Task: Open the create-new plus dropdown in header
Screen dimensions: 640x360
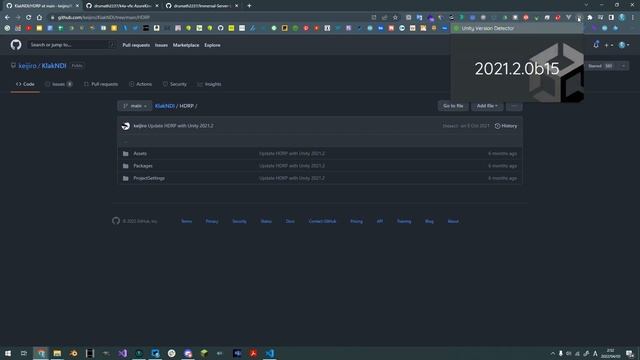Action: point(609,45)
